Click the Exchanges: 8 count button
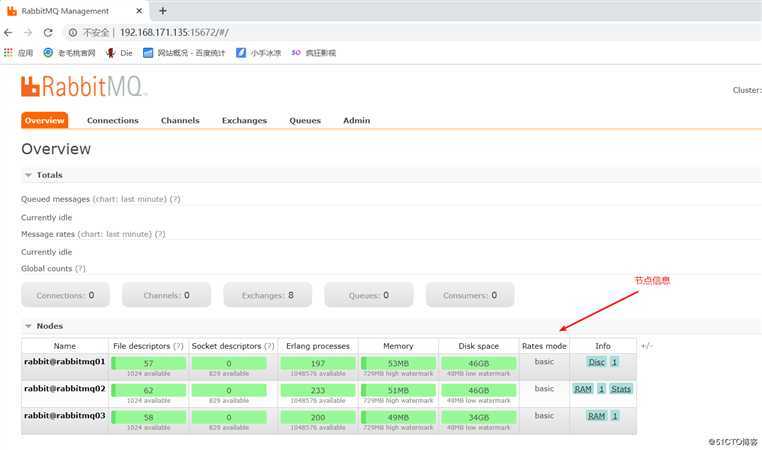The height and width of the screenshot is (450, 762). 267,295
